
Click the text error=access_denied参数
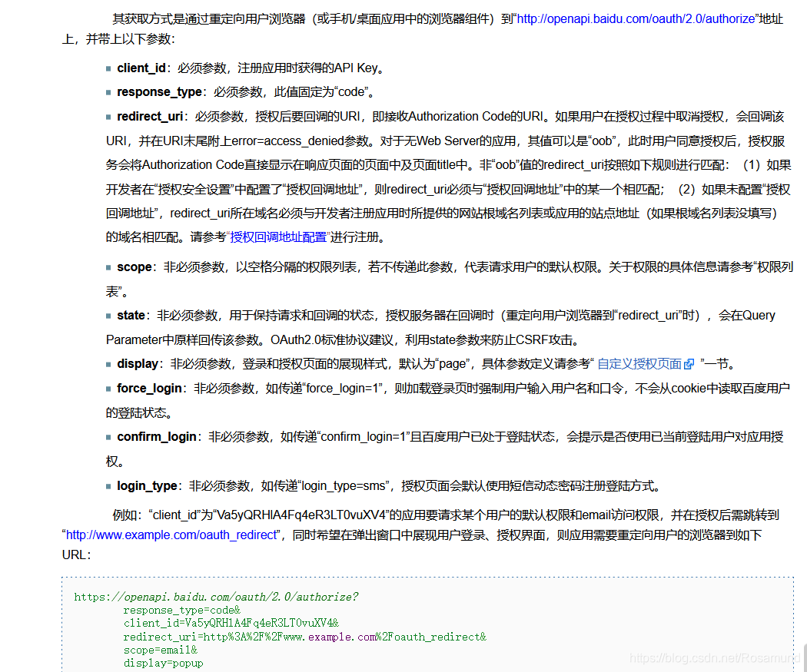coord(300,141)
